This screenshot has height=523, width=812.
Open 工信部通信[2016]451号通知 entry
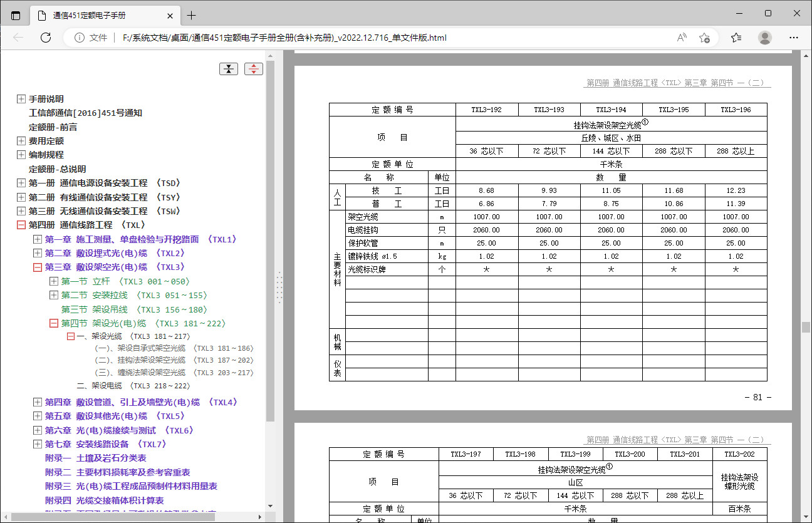(x=85, y=113)
